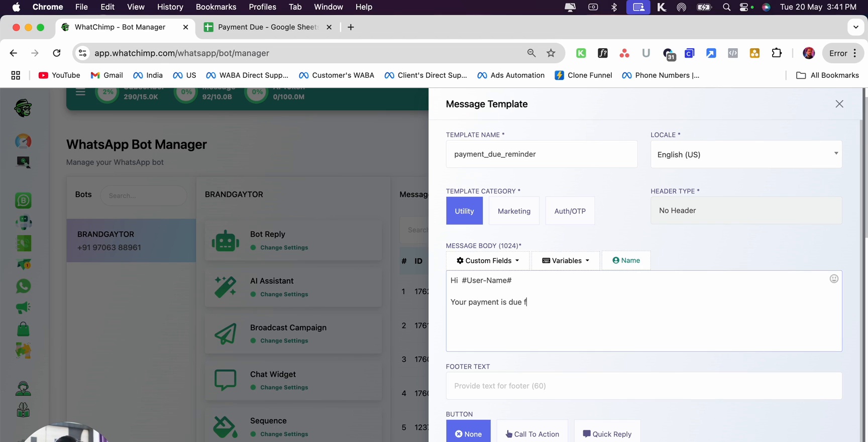Open the megaphone broadcast icon in the sidebar
This screenshot has width=868, height=442.
(x=23, y=307)
